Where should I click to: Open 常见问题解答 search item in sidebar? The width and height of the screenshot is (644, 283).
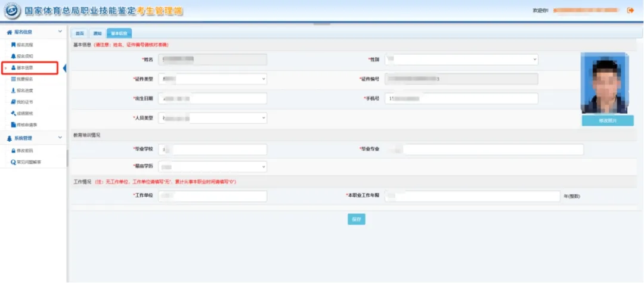[26, 163]
